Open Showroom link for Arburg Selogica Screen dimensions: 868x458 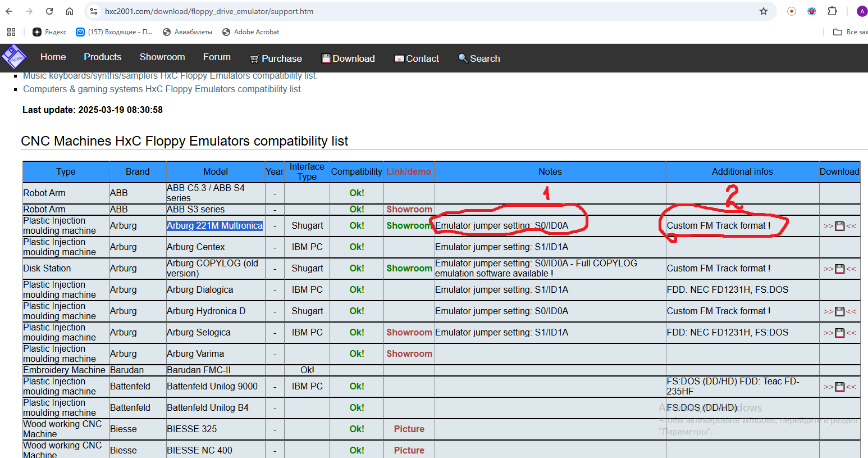tap(409, 332)
